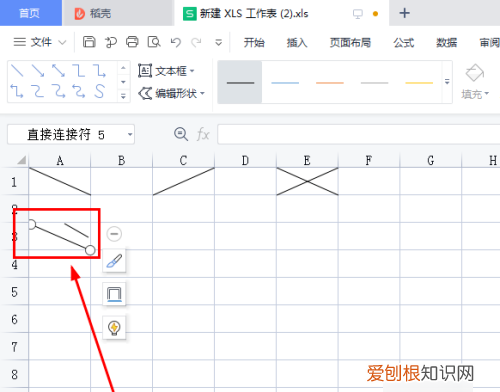Click the Print icon

coord(132,42)
